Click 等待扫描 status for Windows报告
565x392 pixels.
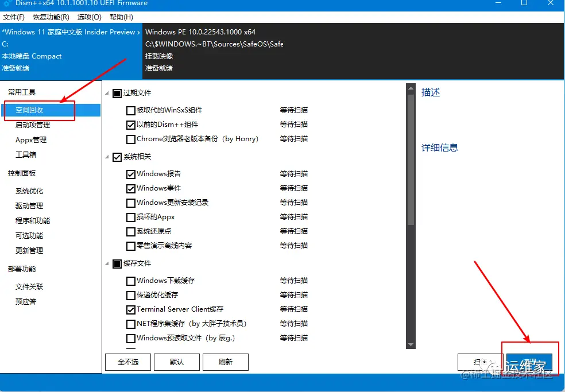293,174
